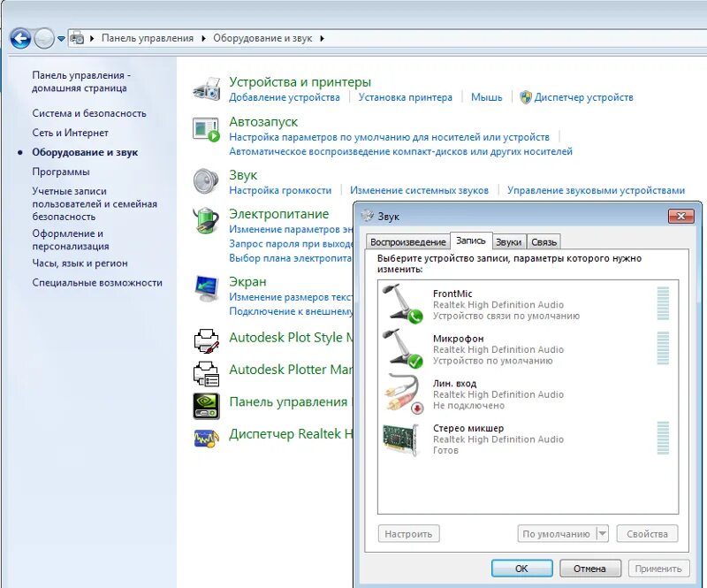Screen dimensions: 707x588
Task: Open Автоматическое воспроизведение компакт-дисков link
Action: pos(401,151)
